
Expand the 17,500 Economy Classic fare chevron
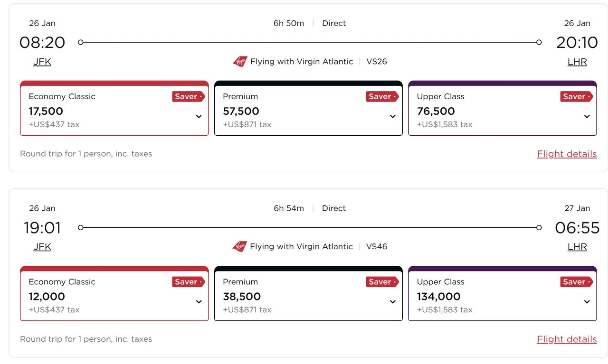click(199, 116)
